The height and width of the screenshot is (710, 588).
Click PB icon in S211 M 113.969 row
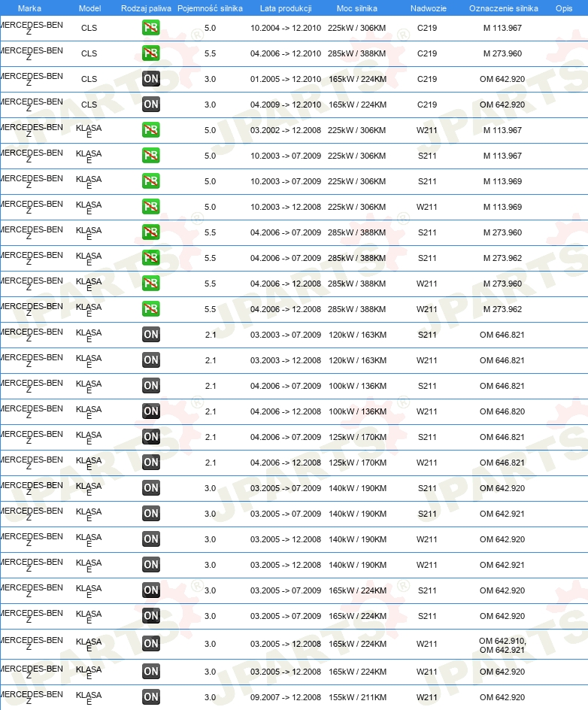pyautogui.click(x=150, y=181)
